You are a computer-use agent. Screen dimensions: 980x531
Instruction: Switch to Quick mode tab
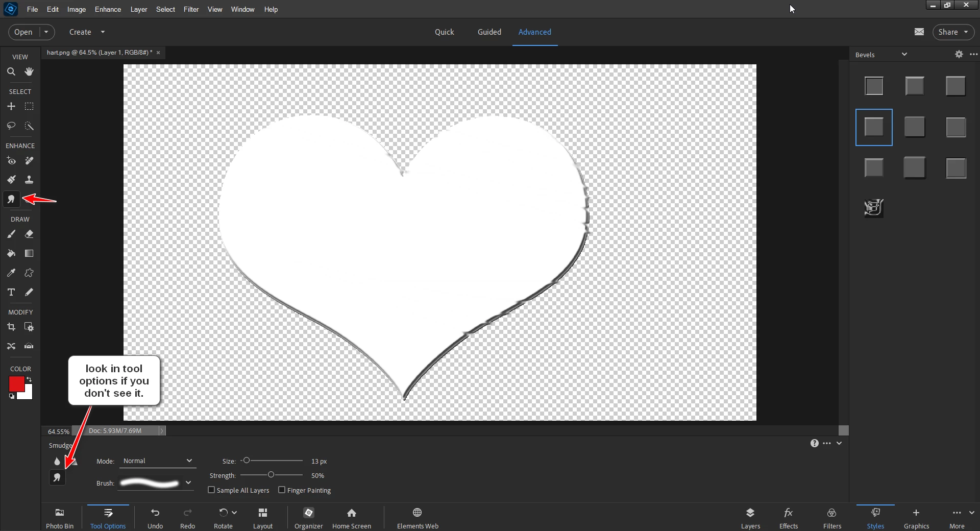click(x=444, y=32)
